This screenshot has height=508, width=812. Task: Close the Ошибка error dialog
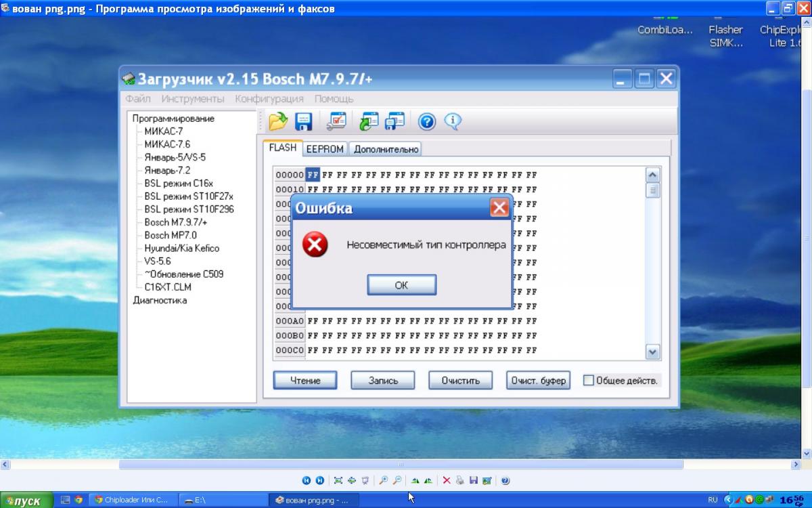pyautogui.click(x=499, y=207)
